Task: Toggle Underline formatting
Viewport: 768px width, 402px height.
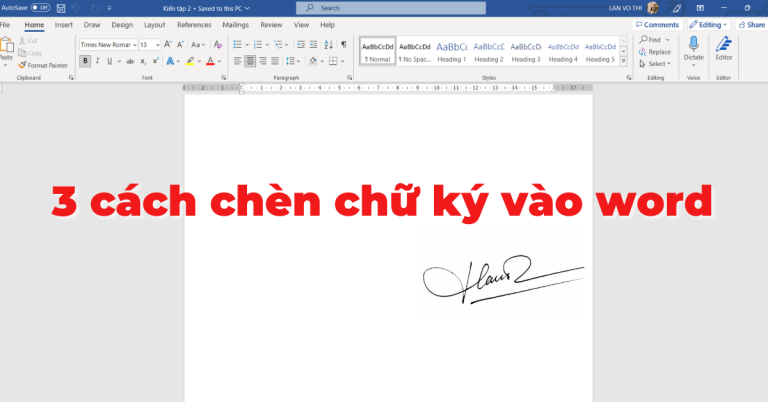Action: [x=110, y=61]
